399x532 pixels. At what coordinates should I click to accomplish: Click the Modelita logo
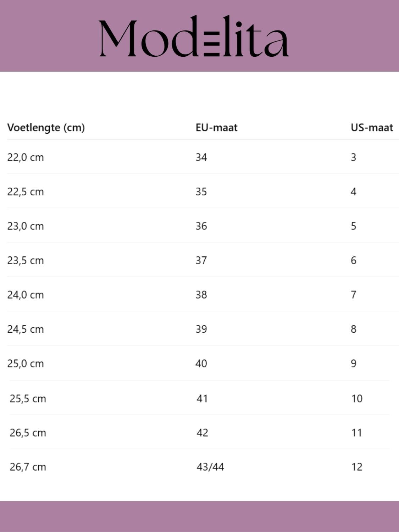pos(194,36)
